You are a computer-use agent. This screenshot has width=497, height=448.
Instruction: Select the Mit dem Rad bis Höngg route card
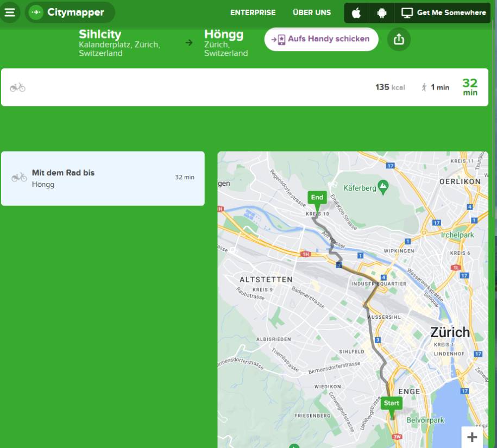coord(103,178)
